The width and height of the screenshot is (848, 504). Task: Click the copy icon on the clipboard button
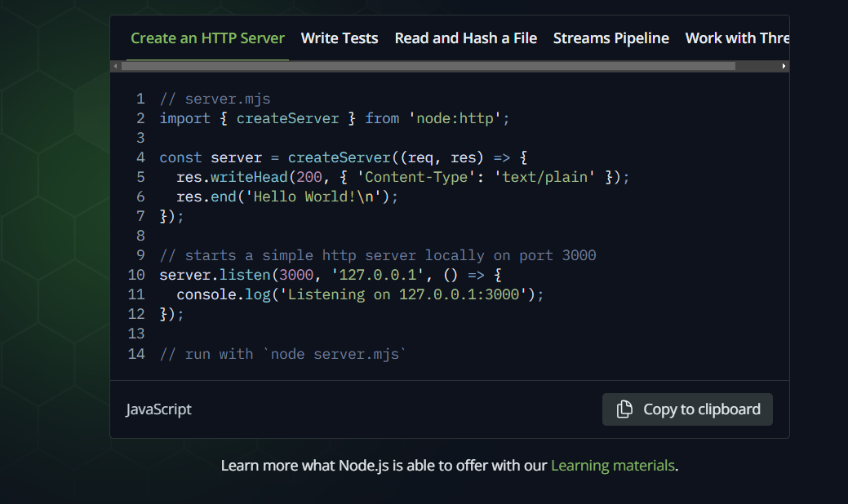(x=624, y=409)
